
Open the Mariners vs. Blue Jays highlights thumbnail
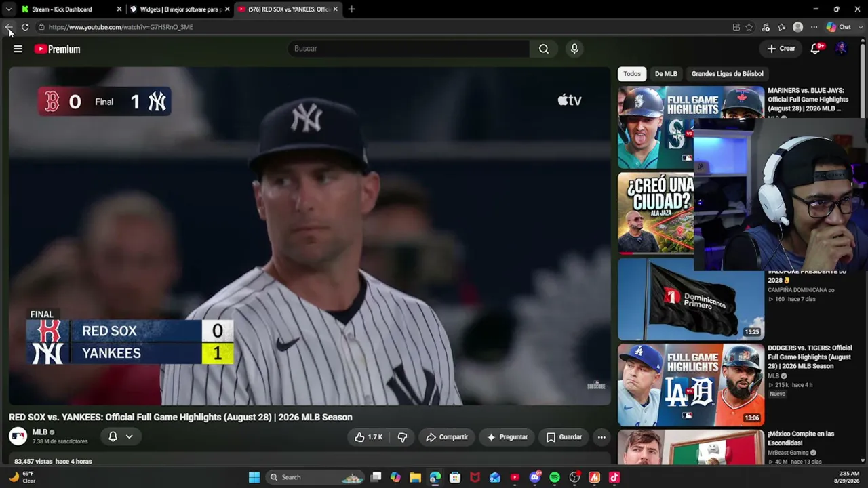pos(656,127)
